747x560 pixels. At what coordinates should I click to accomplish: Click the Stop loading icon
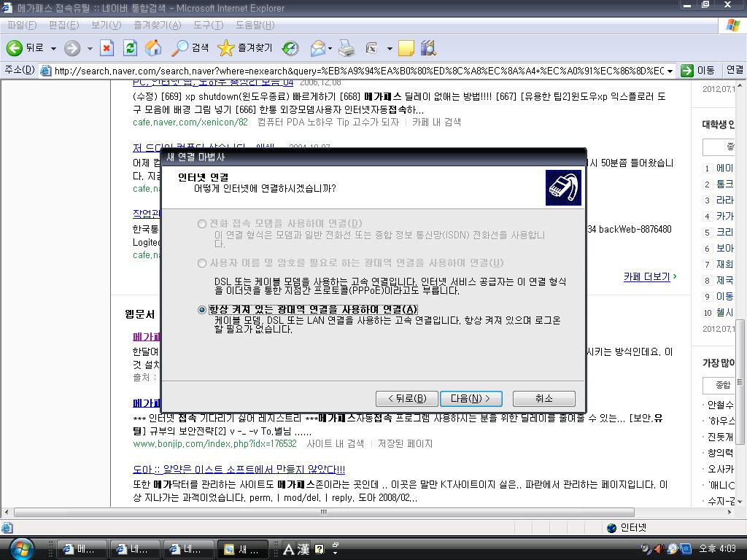[107, 47]
